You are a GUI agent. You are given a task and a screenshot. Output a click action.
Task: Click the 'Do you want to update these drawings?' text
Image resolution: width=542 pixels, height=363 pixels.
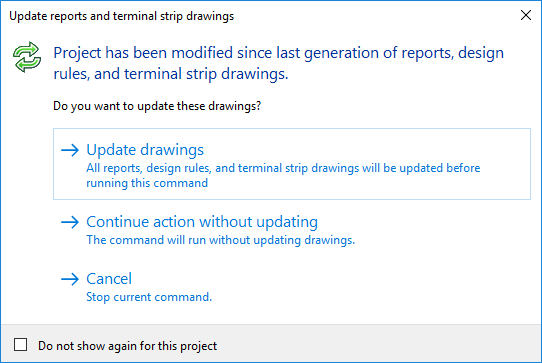(157, 106)
